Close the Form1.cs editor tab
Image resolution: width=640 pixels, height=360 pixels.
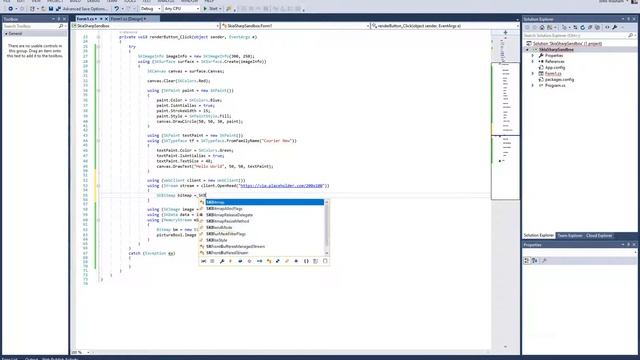[106, 19]
